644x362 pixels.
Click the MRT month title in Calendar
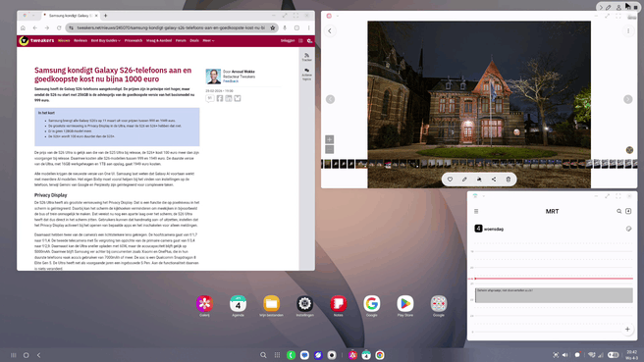click(x=552, y=211)
